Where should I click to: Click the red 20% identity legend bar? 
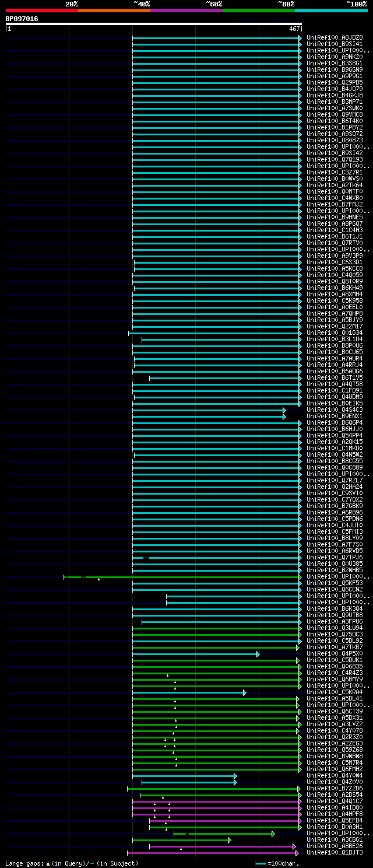pos(42,10)
